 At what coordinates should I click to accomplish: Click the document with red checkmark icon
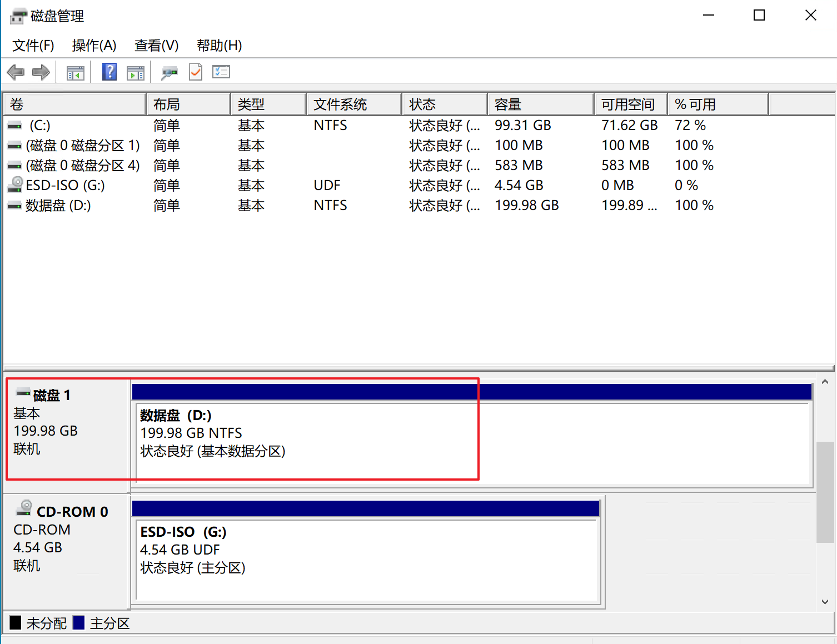[x=196, y=72]
